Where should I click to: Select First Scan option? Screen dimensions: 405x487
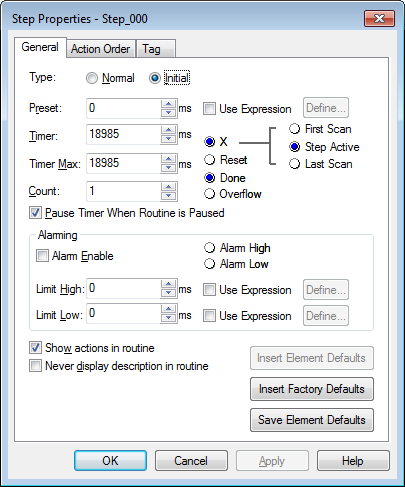pos(294,129)
